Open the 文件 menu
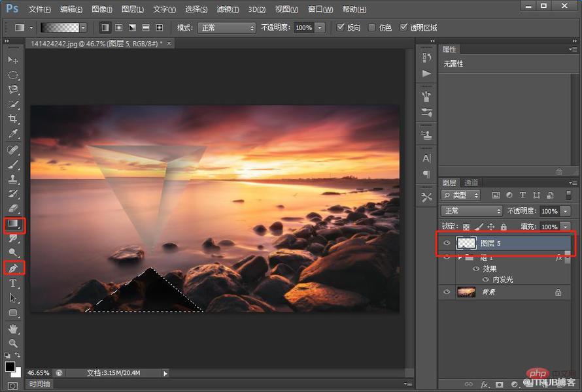 [39, 9]
